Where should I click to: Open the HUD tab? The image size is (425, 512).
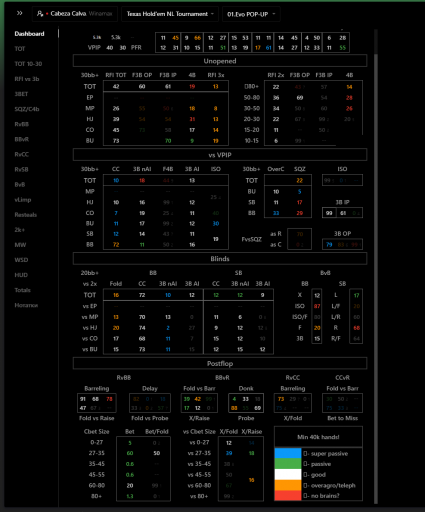[21, 275]
